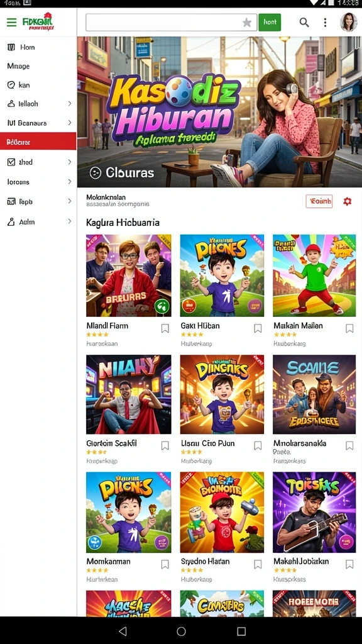This screenshot has height=644, width=362.
Task: Open the red settings gear icon
Action: pos(347,201)
